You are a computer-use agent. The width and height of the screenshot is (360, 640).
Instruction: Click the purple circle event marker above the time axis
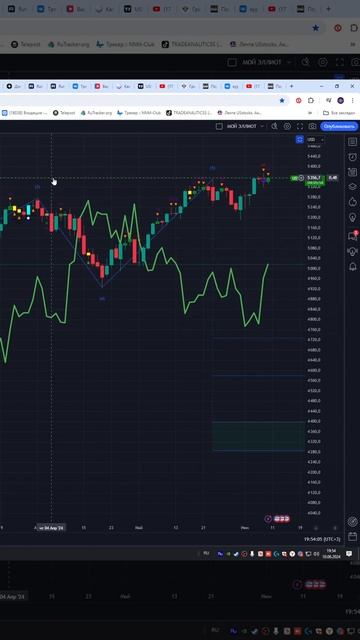268,519
